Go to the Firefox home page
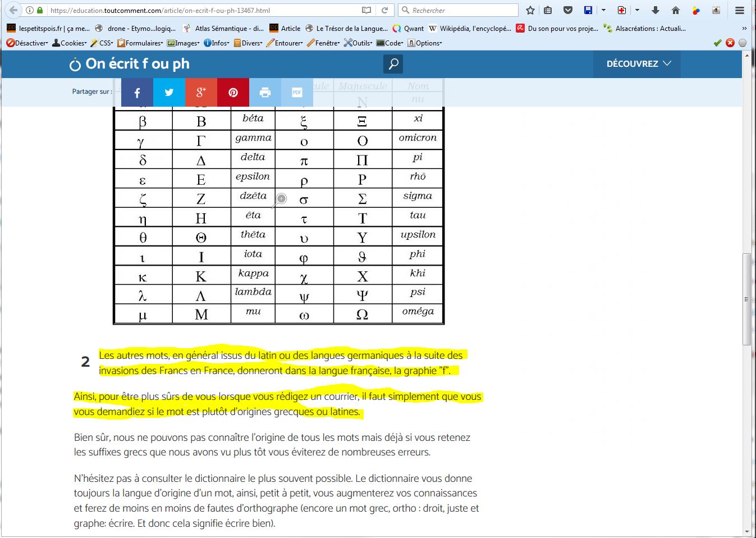 (x=676, y=10)
